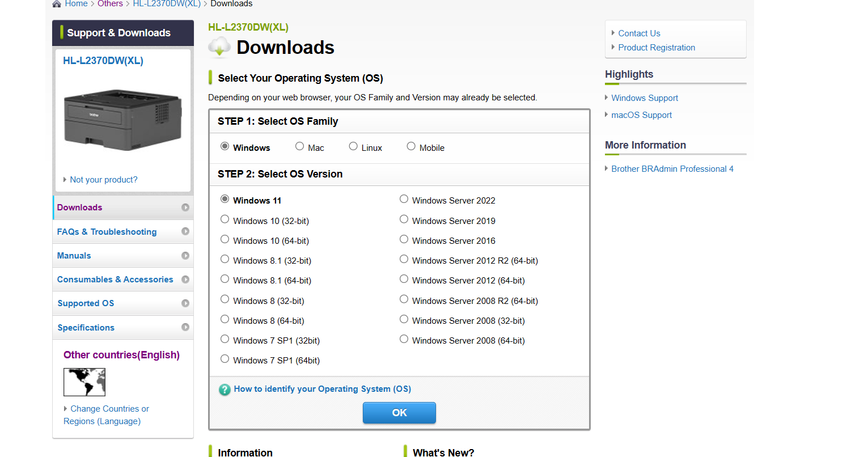Choose Windows 8 (64-bit) radio button
868x457 pixels.
point(225,319)
